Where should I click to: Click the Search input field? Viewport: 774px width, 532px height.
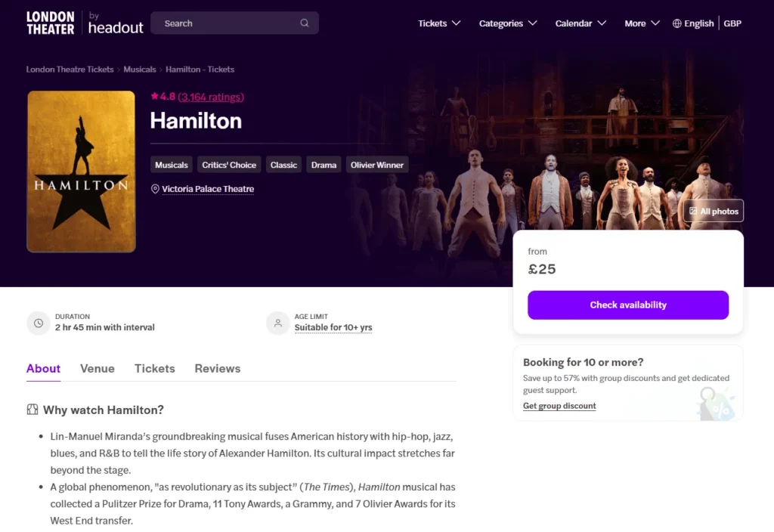point(227,23)
